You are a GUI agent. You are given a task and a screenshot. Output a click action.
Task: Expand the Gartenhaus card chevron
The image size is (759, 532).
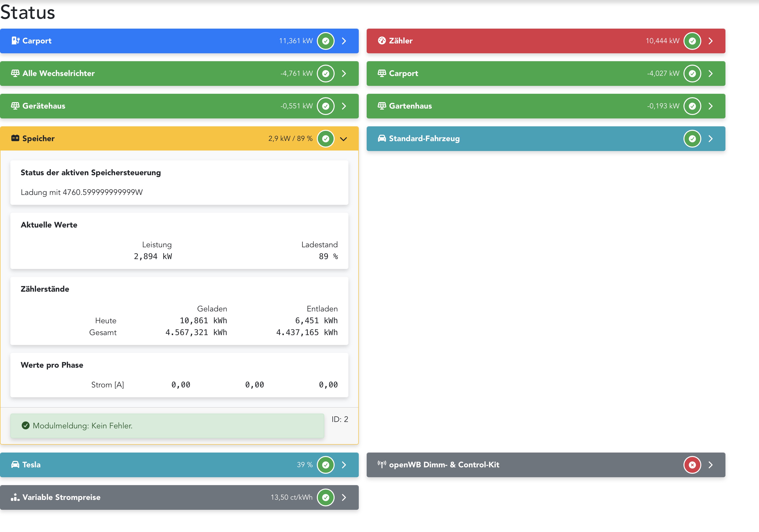pyautogui.click(x=710, y=106)
